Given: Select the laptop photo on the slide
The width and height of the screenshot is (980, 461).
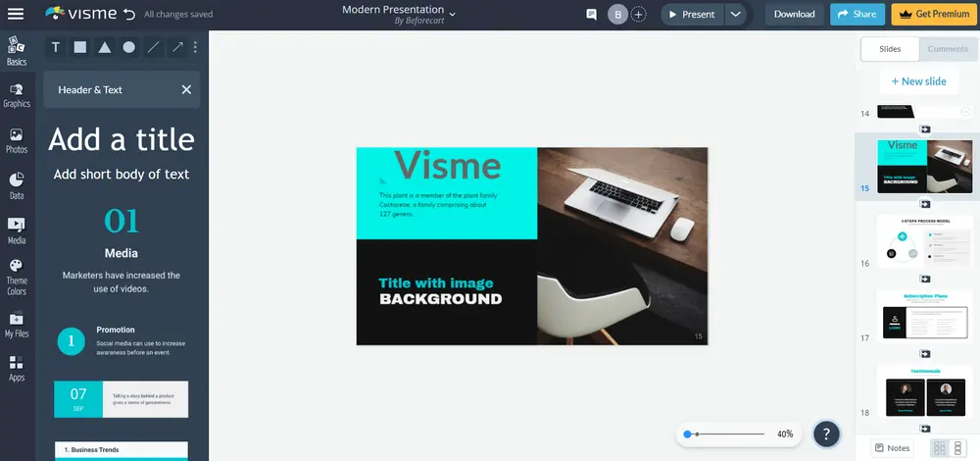Looking at the screenshot, I should [x=622, y=246].
